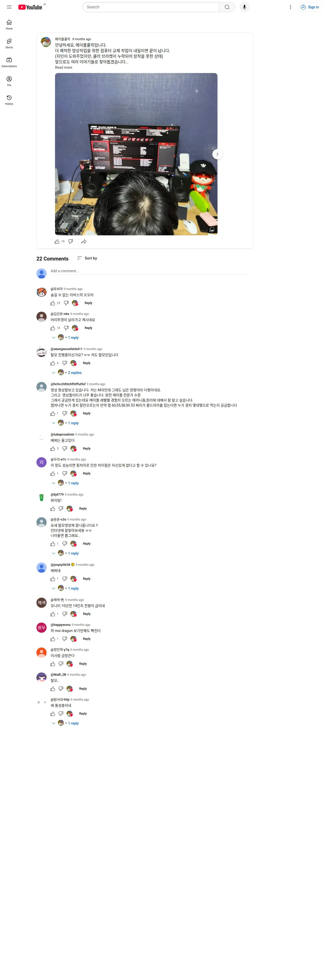This screenshot has width=327, height=980.
Task: Dislike the comment by @tubeproadmin
Action: (65, 449)
